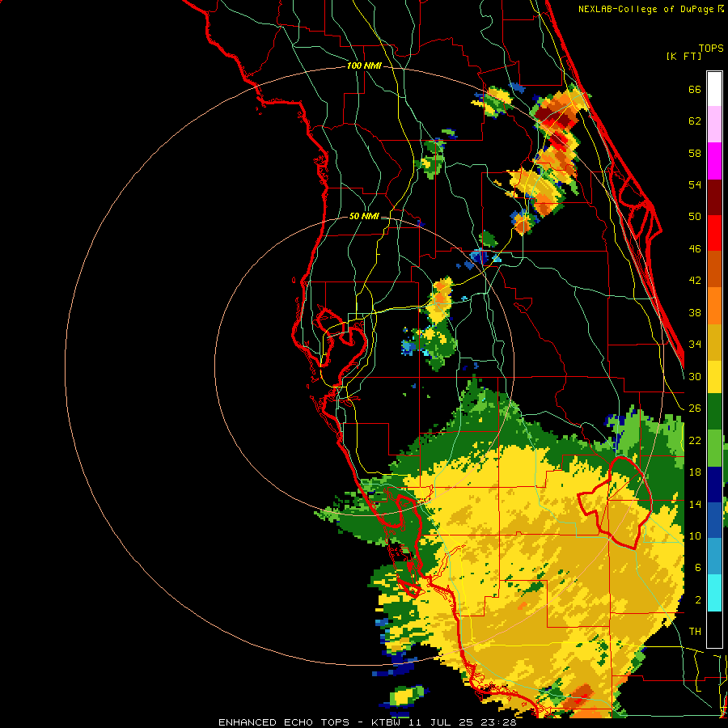Click the 26 legend value

[695, 408]
